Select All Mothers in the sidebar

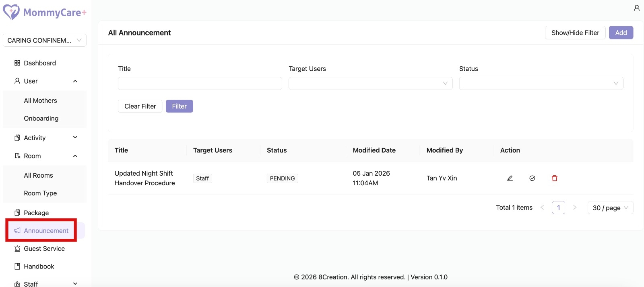pyautogui.click(x=40, y=100)
